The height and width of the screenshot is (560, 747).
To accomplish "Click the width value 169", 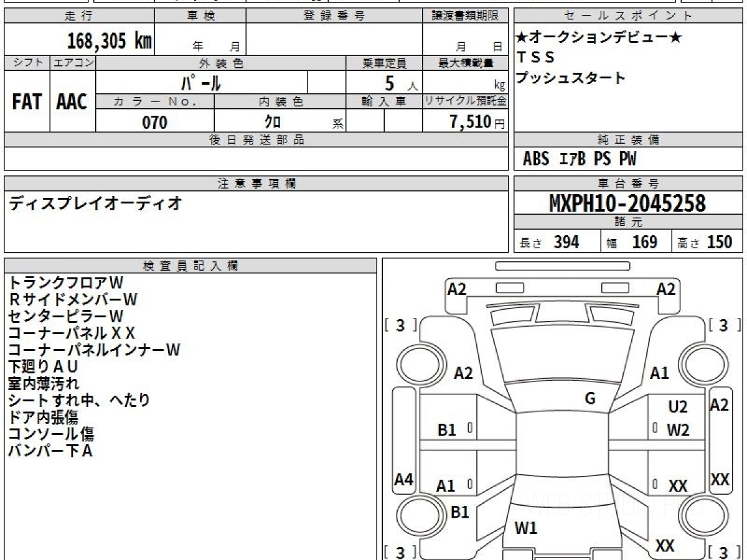I will [x=644, y=242].
